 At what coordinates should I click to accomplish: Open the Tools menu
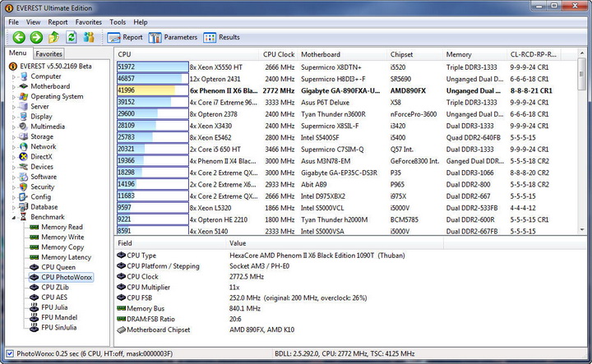point(118,22)
